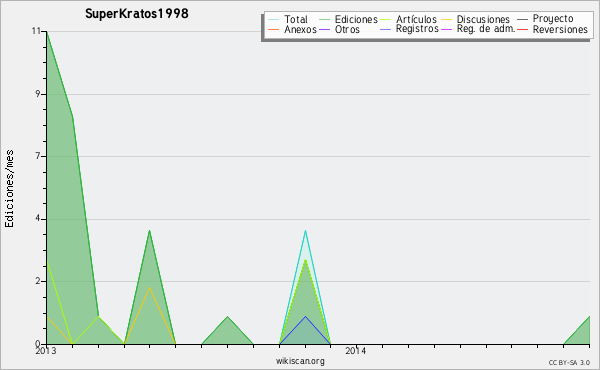Open the wikiscan.org credit text

pos(300,361)
